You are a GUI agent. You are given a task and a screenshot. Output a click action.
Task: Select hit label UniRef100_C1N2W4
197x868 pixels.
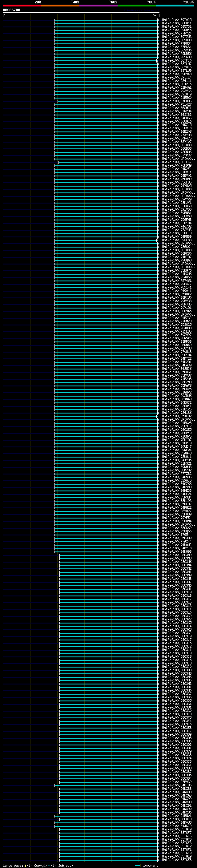176,111
